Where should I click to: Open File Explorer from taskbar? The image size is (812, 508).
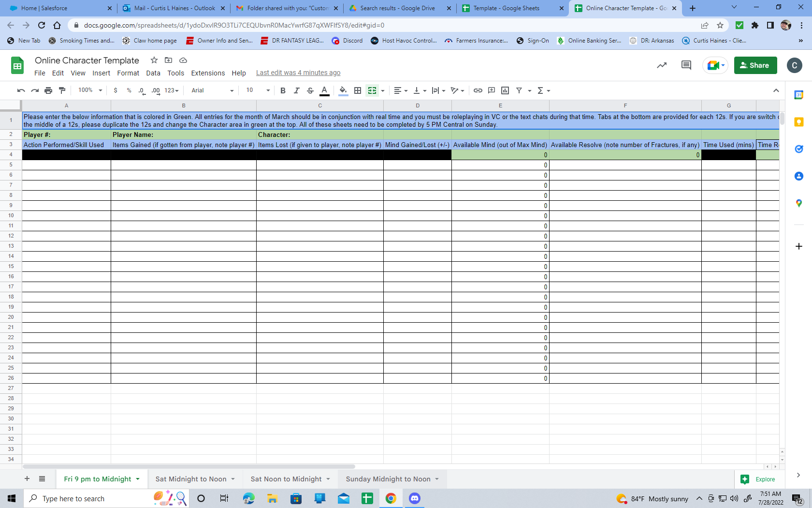(x=272, y=498)
